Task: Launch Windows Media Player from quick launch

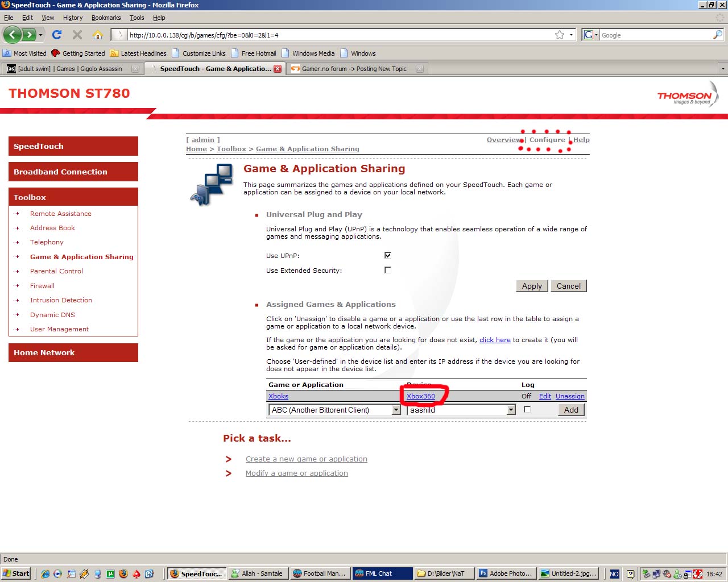Action: pos(57,573)
